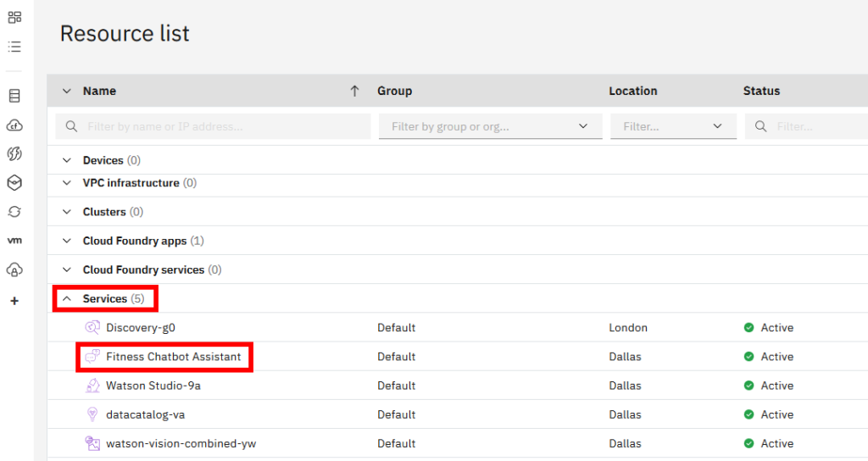Click the search icon in Name filter
Viewport: 868px width, 461px height.
(71, 126)
